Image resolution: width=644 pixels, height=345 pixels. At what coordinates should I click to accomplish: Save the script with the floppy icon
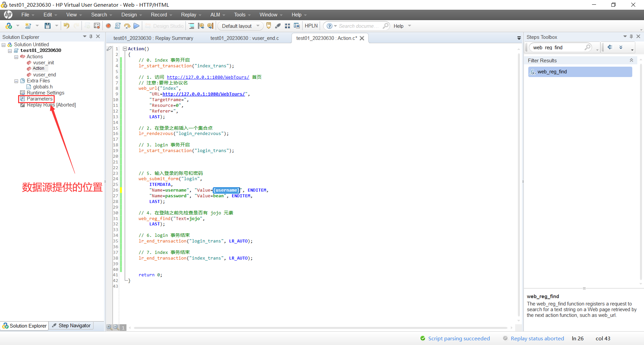coord(48,26)
